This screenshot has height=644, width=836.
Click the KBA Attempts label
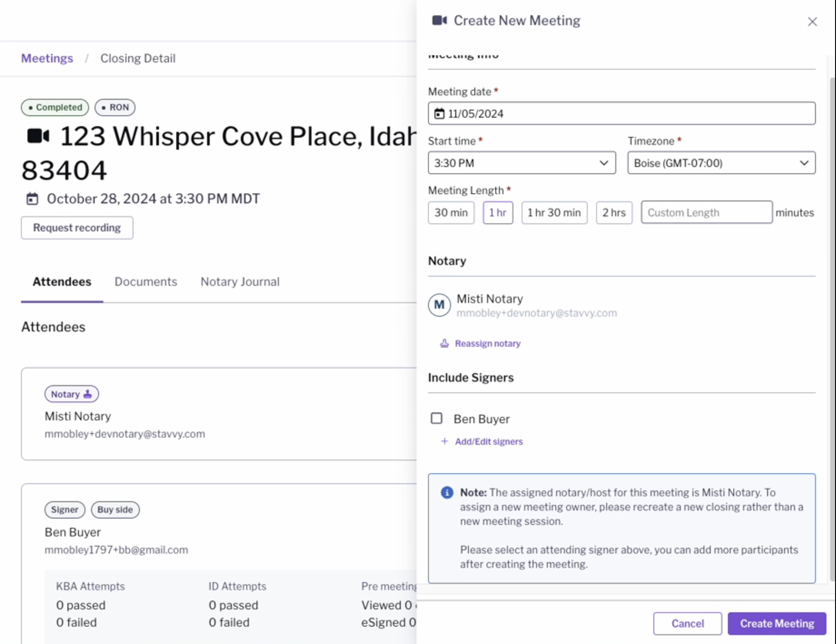coord(90,586)
